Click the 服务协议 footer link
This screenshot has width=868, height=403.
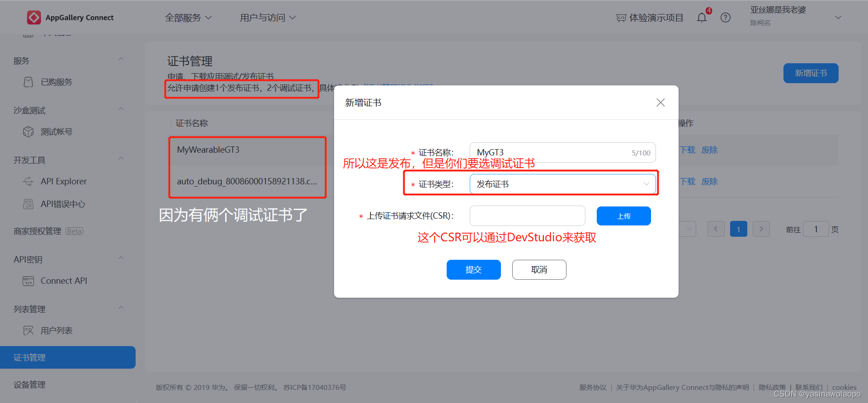(593, 388)
